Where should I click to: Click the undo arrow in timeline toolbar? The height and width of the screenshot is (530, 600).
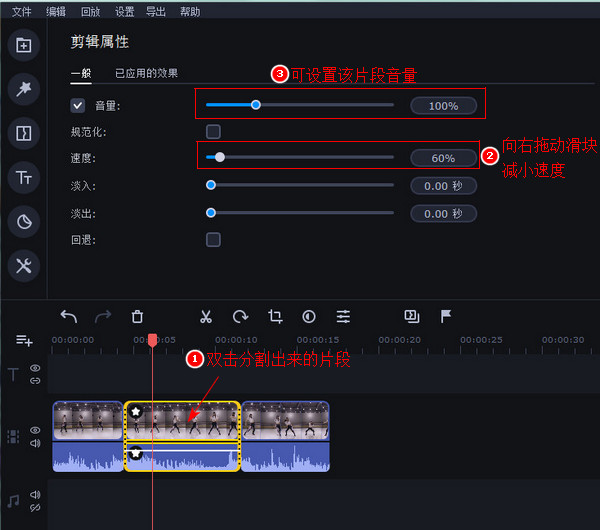click(x=69, y=316)
